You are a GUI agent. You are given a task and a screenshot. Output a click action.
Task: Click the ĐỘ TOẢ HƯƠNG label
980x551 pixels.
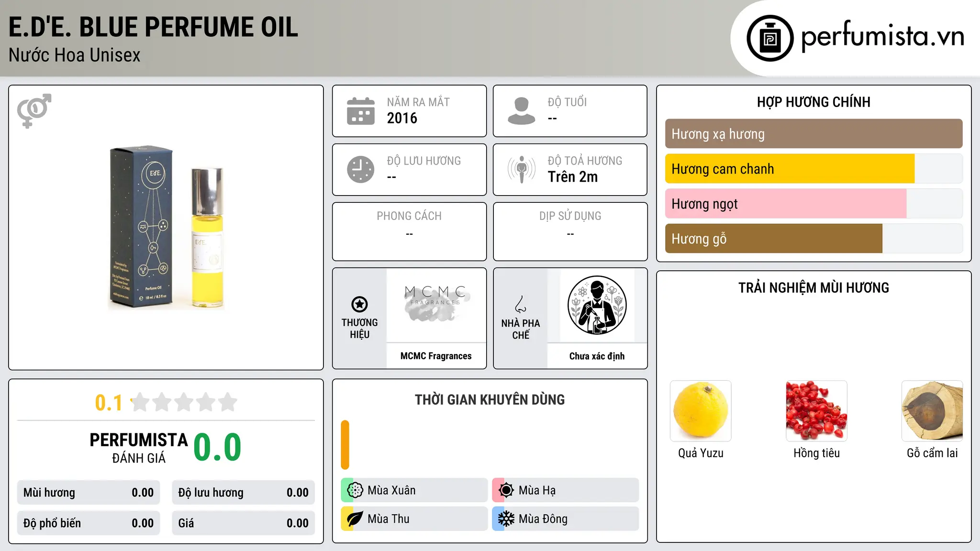click(585, 161)
